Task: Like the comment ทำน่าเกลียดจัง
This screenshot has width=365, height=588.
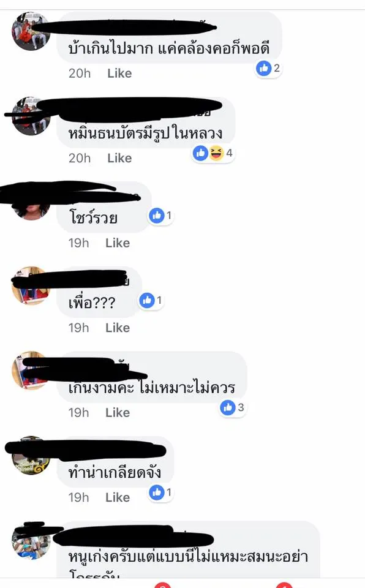Action: point(118,497)
